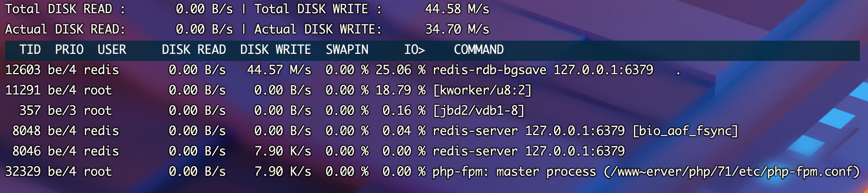The image size is (868, 193).
Task: Click the 25.06 % IO value
Action: pyautogui.click(x=400, y=70)
